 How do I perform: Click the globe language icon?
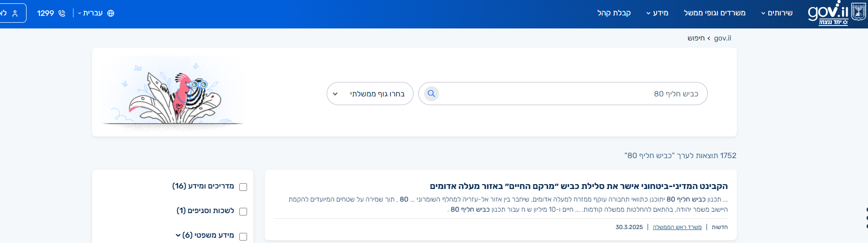(110, 13)
